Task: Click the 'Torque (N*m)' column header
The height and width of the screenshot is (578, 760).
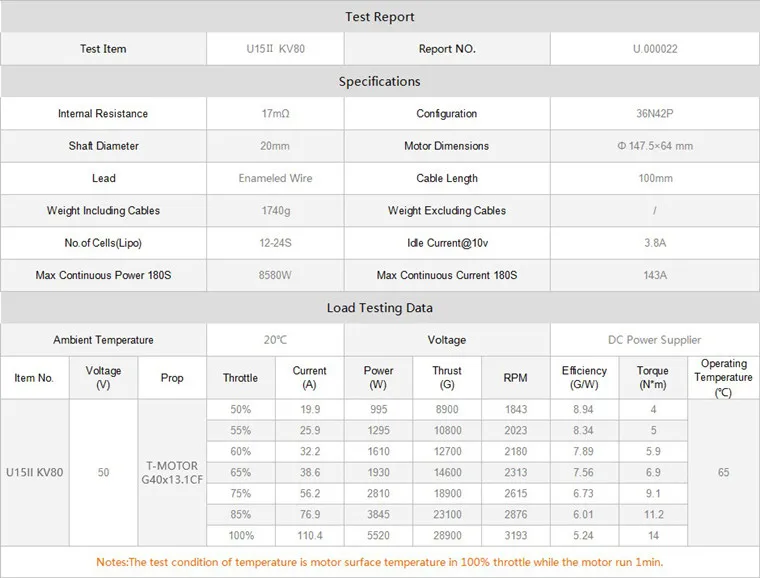Action: coord(652,378)
